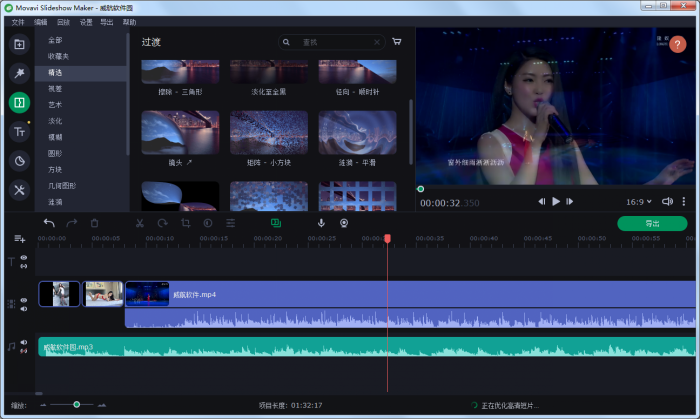Select the mp3 audio clip on timeline

tap(367, 347)
